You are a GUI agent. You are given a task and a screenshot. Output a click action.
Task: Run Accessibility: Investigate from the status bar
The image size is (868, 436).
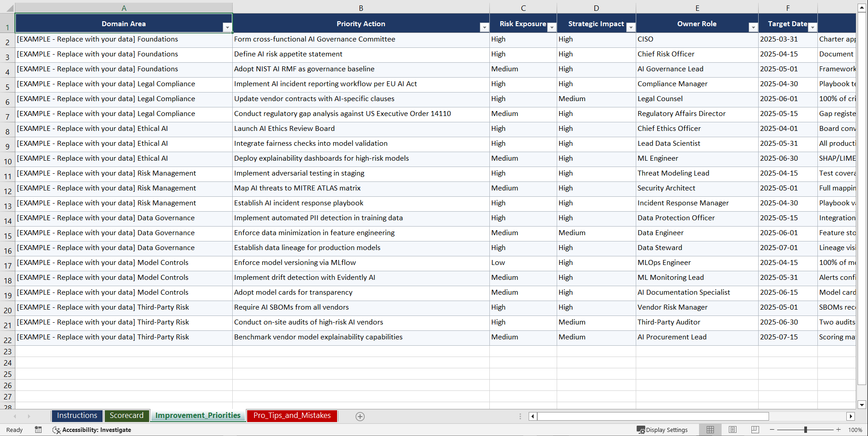[x=97, y=430]
